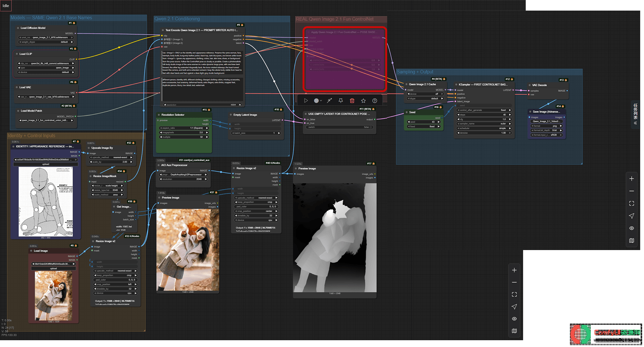
Task: Click the fox badge icon beside #15 on Resolution Selector
Action: pos(209,110)
